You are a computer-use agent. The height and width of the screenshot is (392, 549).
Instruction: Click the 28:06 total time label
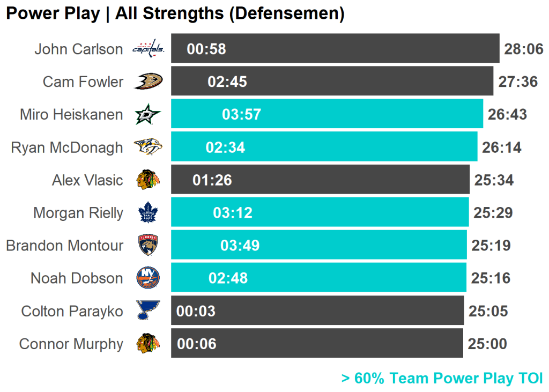524,49
